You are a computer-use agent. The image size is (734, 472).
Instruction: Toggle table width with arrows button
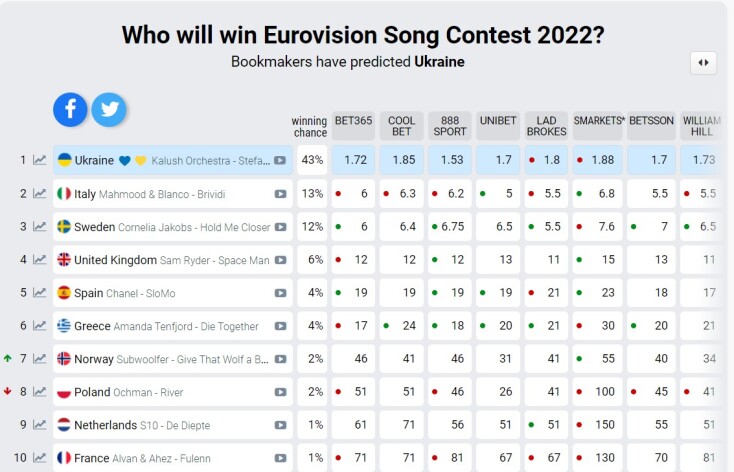pos(703,63)
